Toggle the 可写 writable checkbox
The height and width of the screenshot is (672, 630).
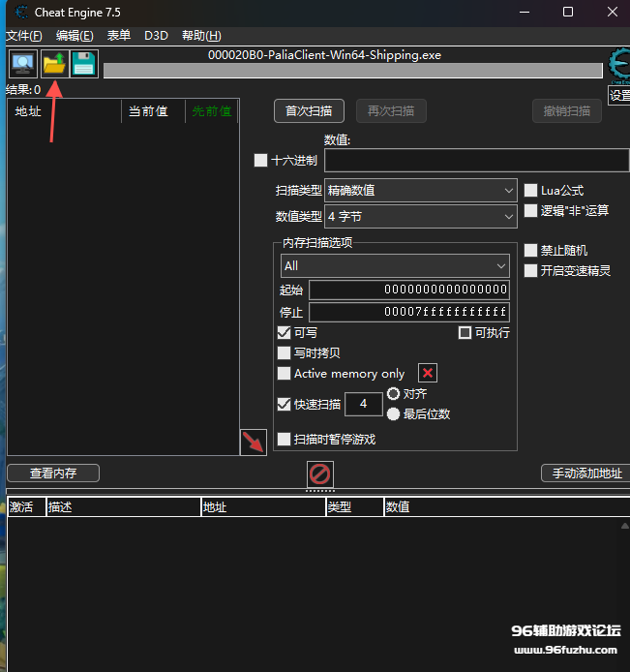[x=285, y=333]
